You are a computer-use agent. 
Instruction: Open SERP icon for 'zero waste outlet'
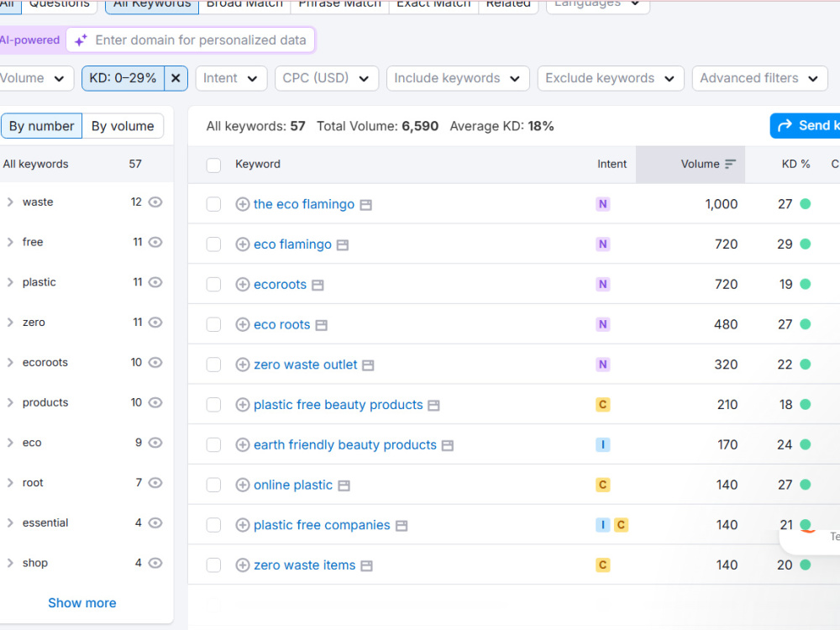point(368,366)
